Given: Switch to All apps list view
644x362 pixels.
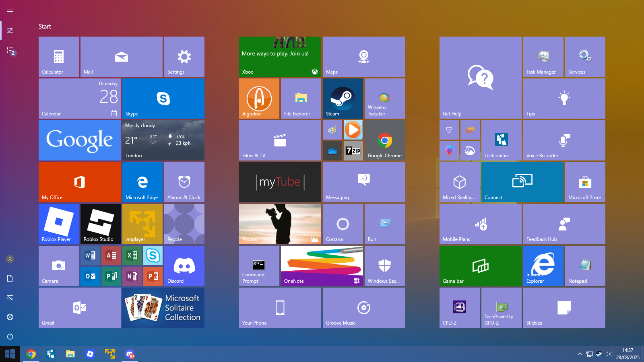Looking at the screenshot, I should 10,50.
